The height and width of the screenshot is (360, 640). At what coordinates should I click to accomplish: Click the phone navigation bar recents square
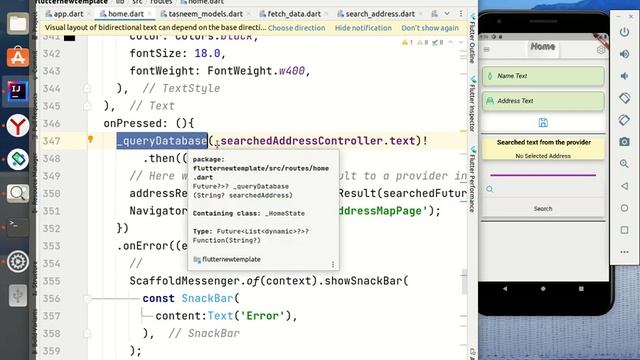point(581,289)
